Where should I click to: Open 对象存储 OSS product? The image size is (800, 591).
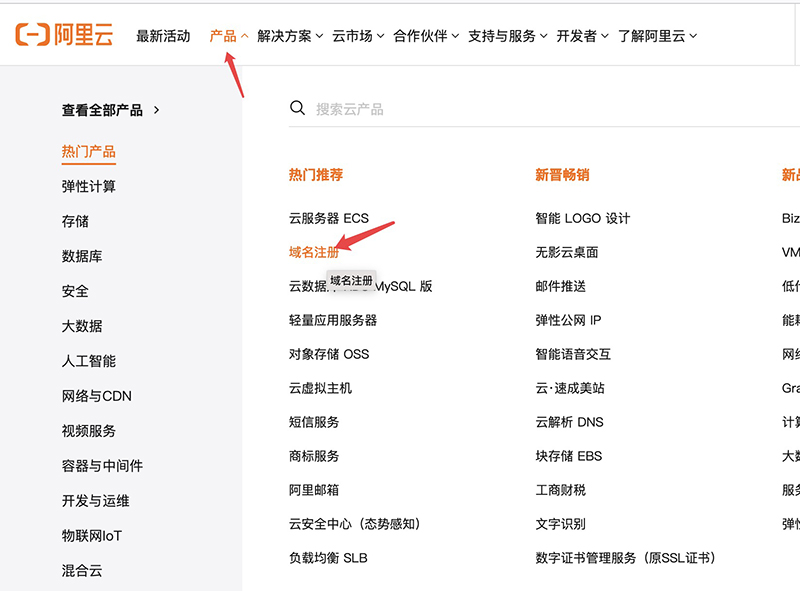329,354
